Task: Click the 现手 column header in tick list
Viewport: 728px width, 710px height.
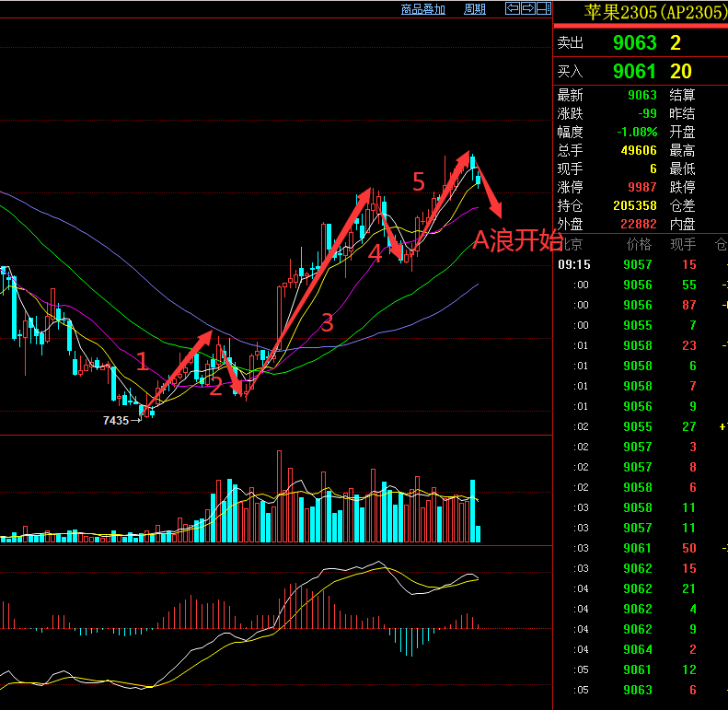Action: (x=683, y=244)
